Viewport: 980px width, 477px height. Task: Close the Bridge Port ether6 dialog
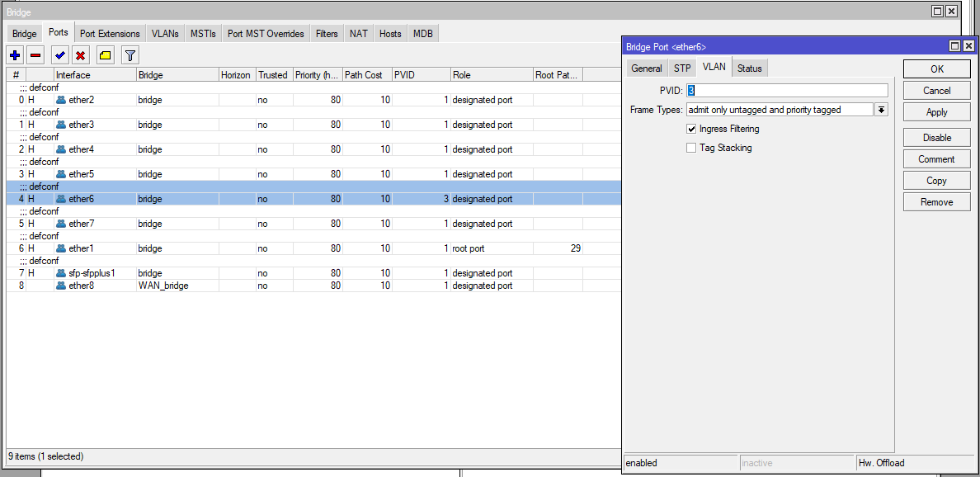[x=968, y=46]
